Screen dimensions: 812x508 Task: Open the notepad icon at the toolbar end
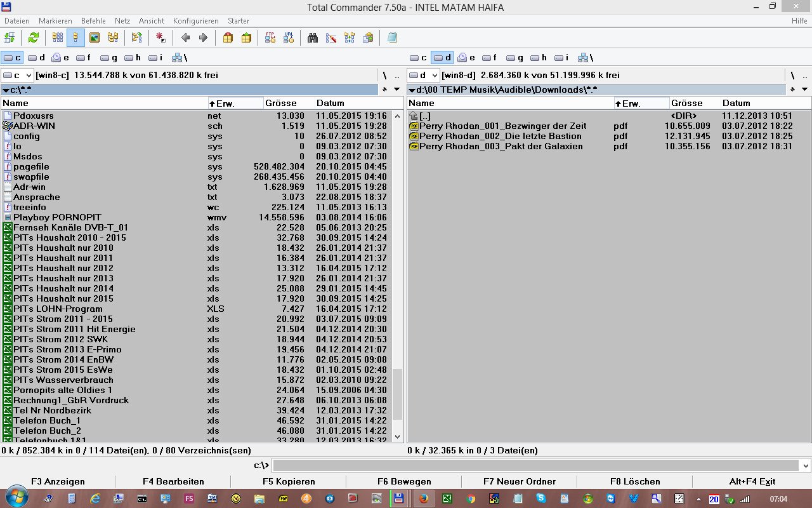[x=392, y=37]
